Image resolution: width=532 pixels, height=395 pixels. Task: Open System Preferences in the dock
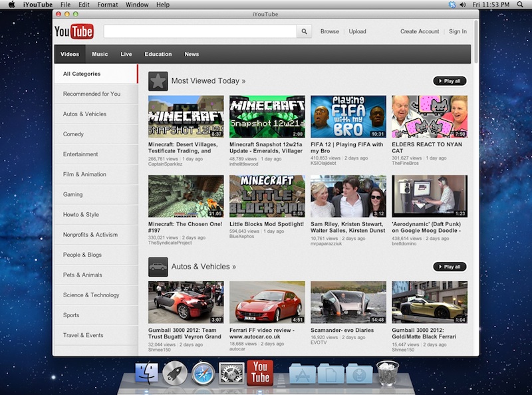coord(232,374)
